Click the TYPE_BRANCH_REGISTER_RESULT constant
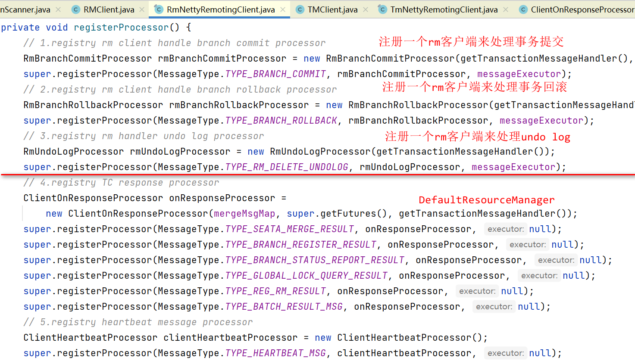The image size is (635, 364). [x=301, y=245]
